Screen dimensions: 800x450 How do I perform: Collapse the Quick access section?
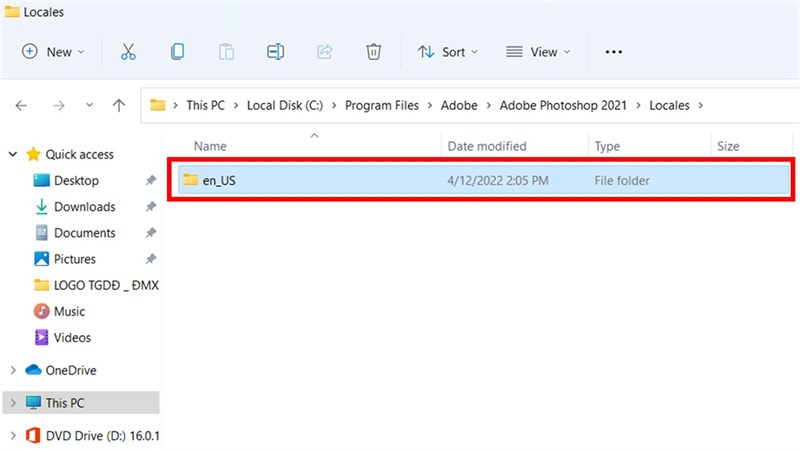13,154
